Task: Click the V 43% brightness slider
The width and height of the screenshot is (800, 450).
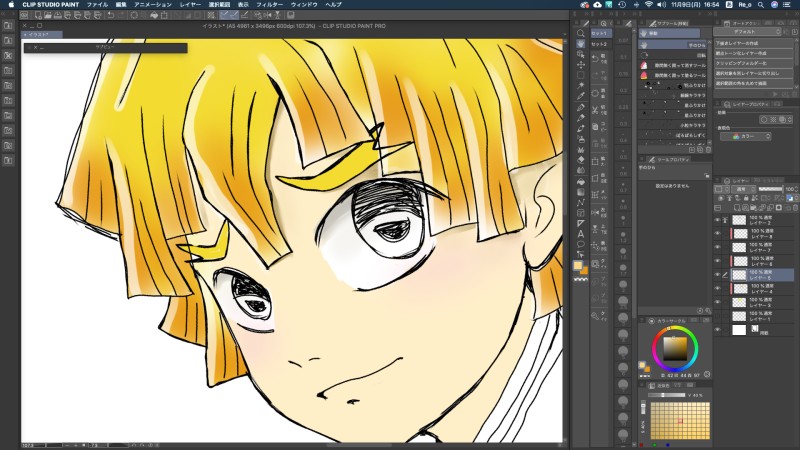Action: [666, 395]
